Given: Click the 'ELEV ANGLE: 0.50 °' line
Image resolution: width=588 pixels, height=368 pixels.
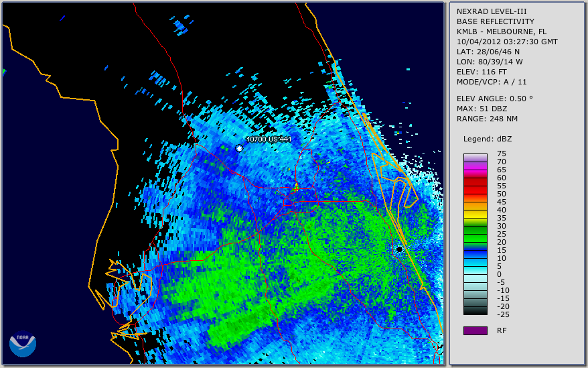Looking at the screenshot, I should pos(494,99).
